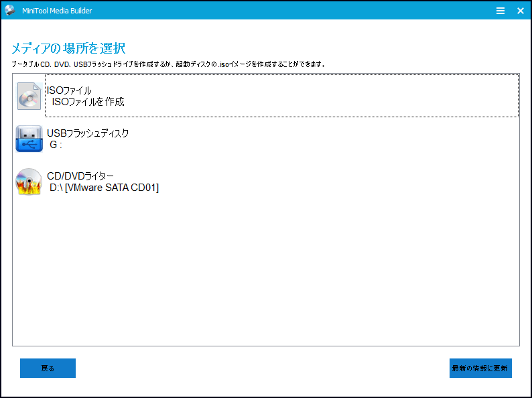Screen dimensions: 532x398
Task: Click the ISOファイルを作成 subtitle text
Action: [88, 102]
